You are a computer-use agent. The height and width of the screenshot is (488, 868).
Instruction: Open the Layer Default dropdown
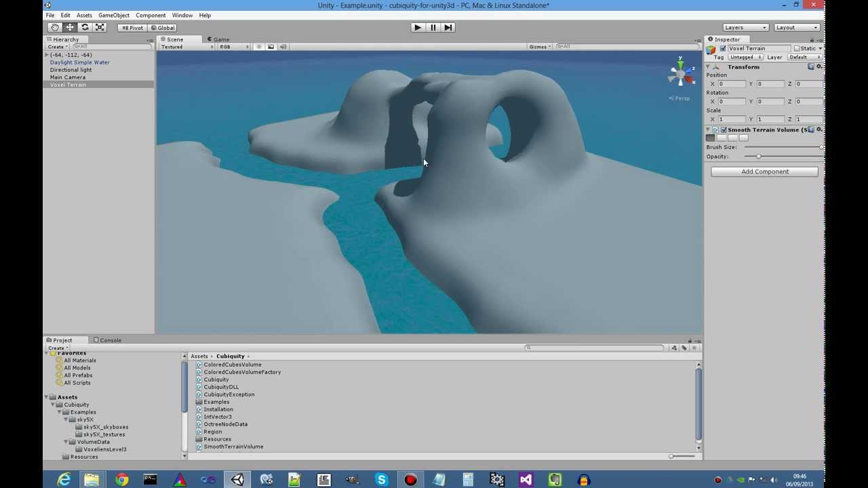click(x=804, y=58)
